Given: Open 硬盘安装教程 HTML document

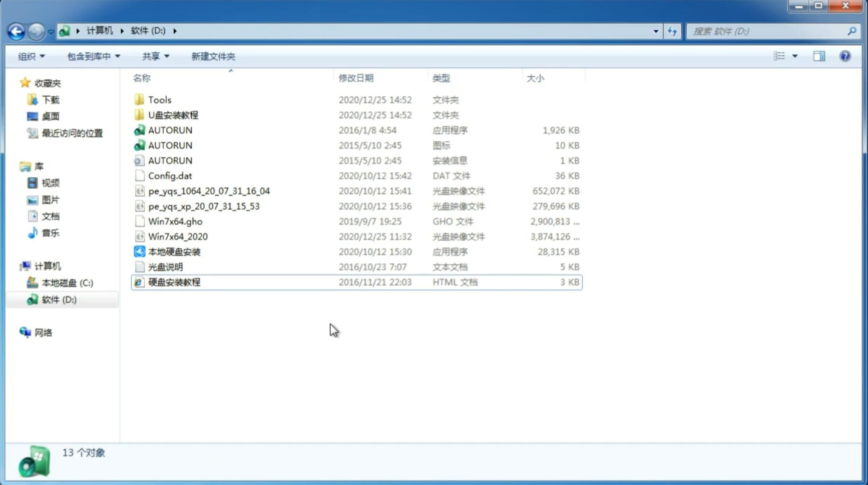Looking at the screenshot, I should pyautogui.click(x=173, y=283).
